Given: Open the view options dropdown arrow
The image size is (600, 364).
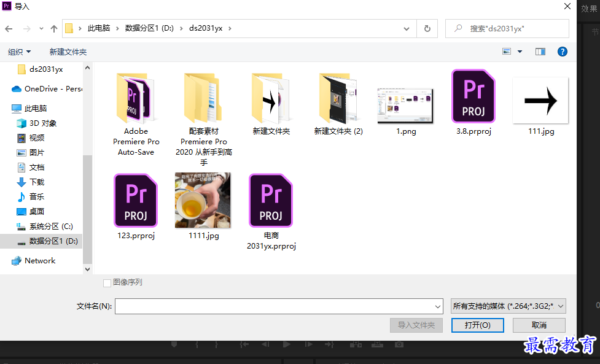Looking at the screenshot, I should pos(520,52).
